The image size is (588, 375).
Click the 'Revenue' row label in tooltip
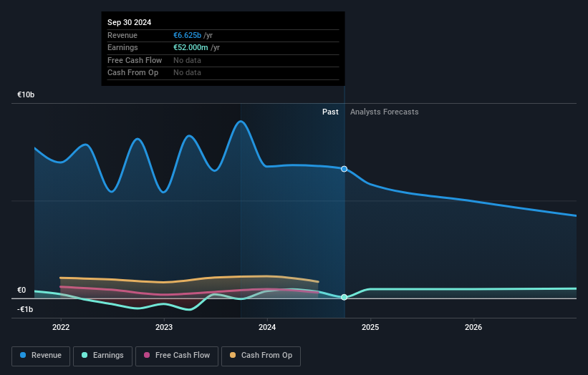[x=122, y=35]
